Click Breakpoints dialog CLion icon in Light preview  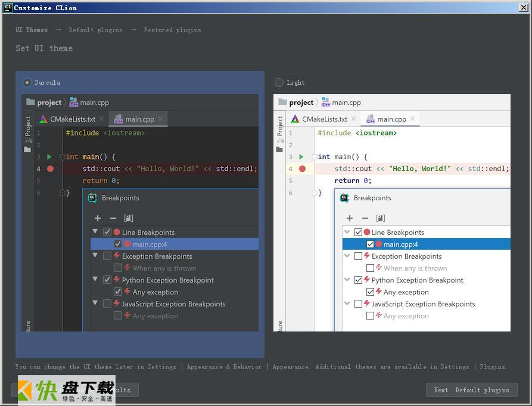(x=344, y=198)
